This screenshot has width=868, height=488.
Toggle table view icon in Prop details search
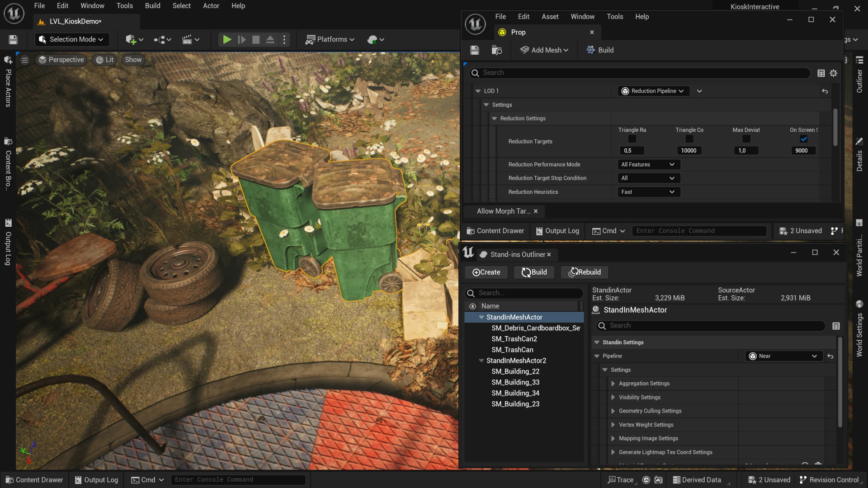click(x=821, y=73)
